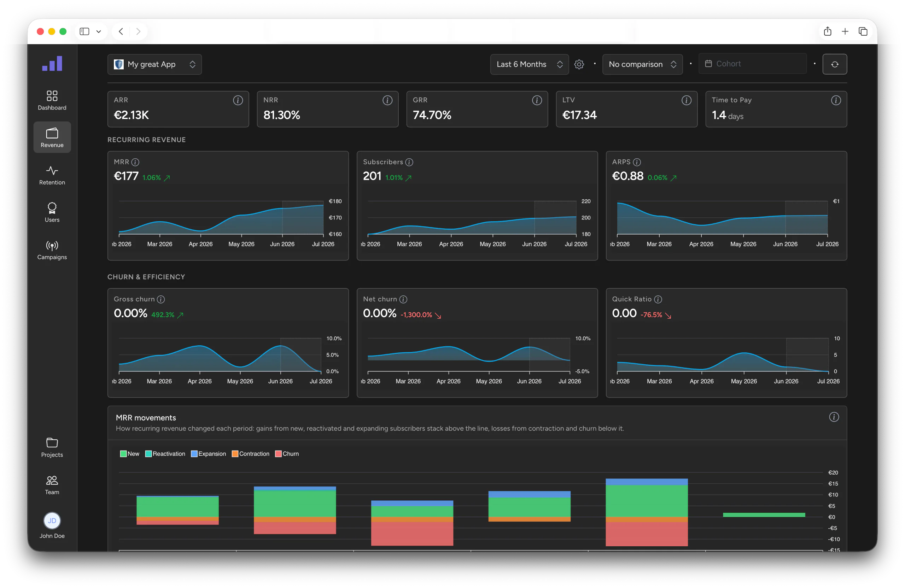The height and width of the screenshot is (588, 905).
Task: Click the LTV €17.34 value
Action: point(579,115)
